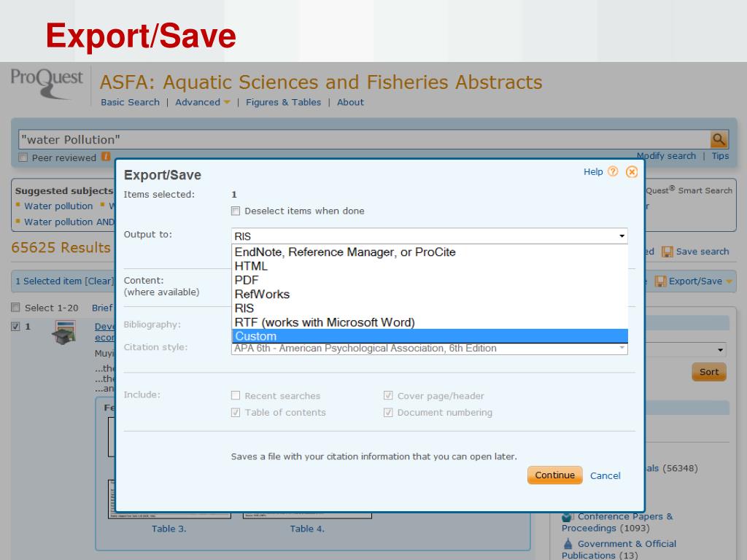747x560 pixels.
Task: Click the Table 3 thumbnail image
Action: click(170, 499)
